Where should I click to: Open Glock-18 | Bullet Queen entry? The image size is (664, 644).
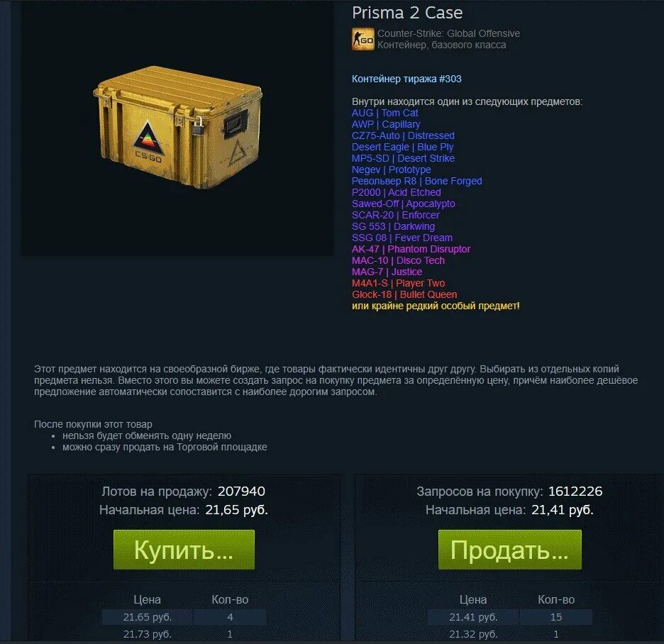click(404, 294)
